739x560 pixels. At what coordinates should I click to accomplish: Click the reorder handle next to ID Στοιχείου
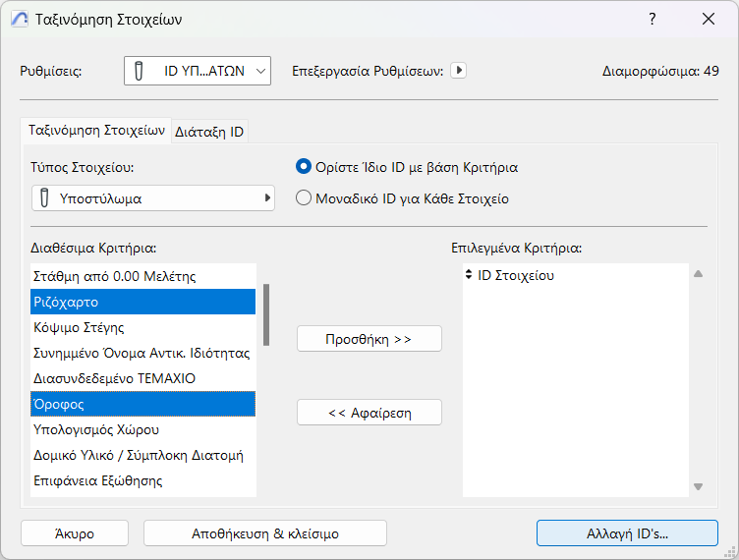point(469,276)
